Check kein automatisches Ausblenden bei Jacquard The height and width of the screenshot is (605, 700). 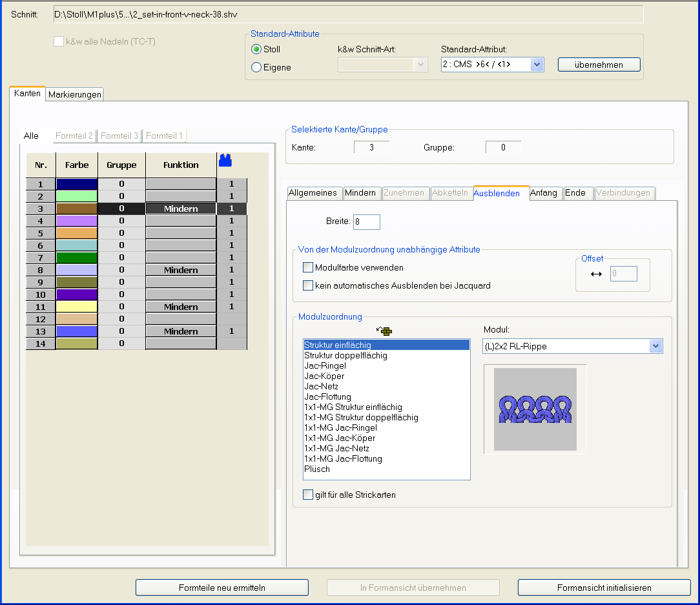point(308,285)
